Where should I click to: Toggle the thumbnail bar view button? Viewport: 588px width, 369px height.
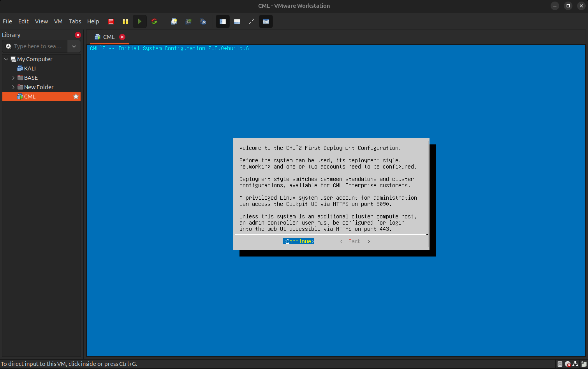(x=237, y=21)
